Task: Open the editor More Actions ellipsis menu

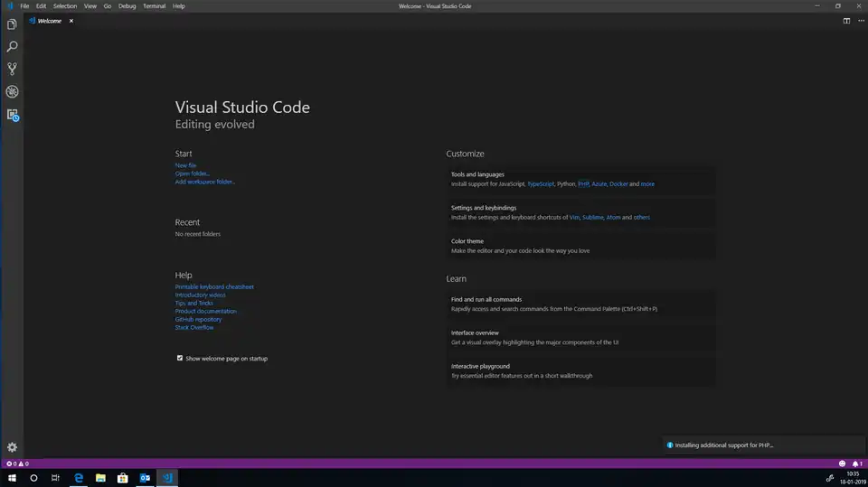Action: click(x=859, y=20)
